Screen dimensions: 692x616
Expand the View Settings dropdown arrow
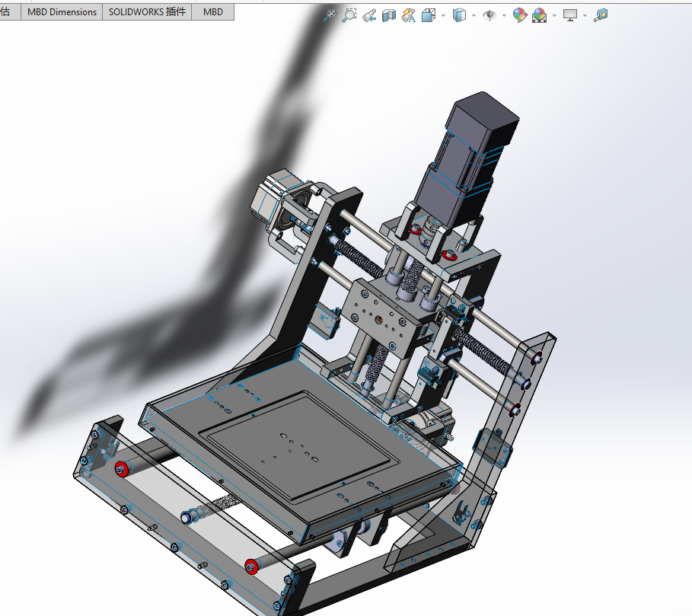[x=585, y=15]
